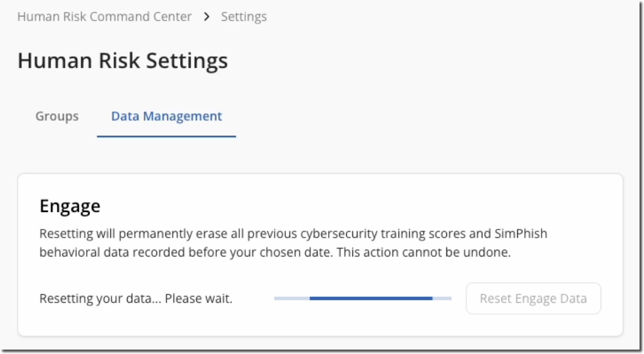Click the Engage settings card
Image resolution: width=644 pixels, height=354 pixels.
point(322,254)
